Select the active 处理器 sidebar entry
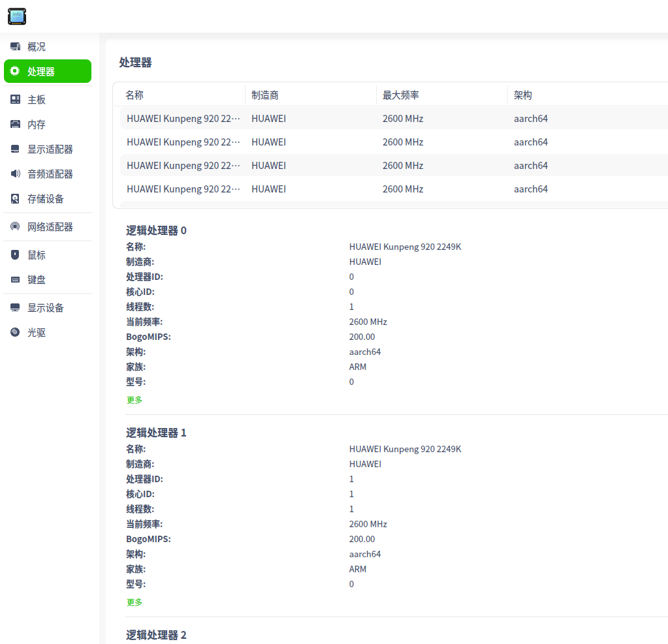The height and width of the screenshot is (644, 668). (47, 71)
